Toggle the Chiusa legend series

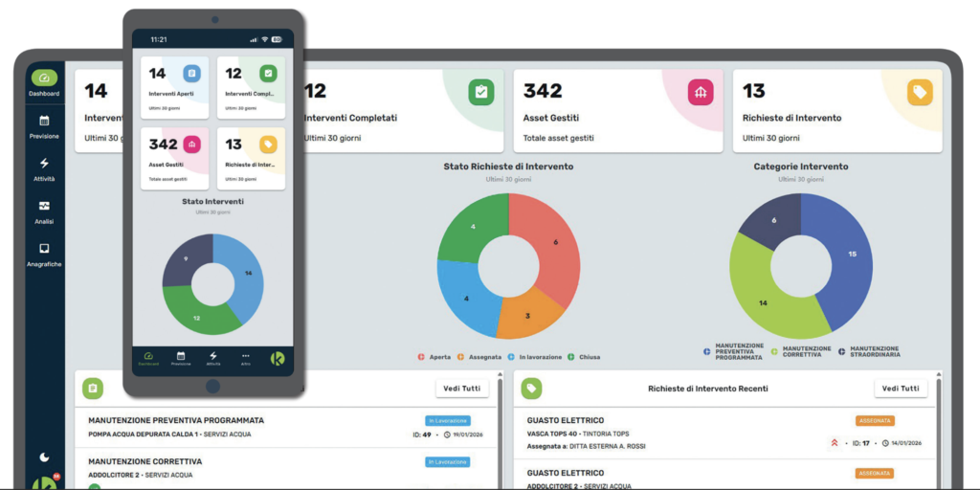[x=584, y=357]
